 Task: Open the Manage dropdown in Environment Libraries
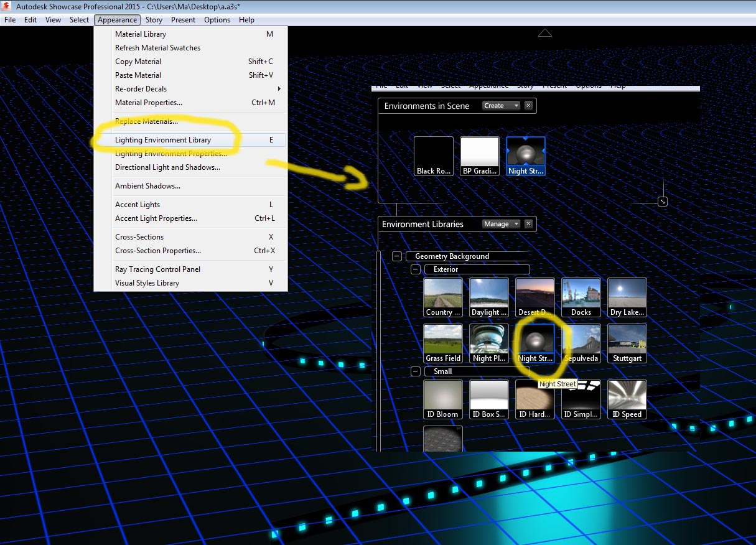500,223
